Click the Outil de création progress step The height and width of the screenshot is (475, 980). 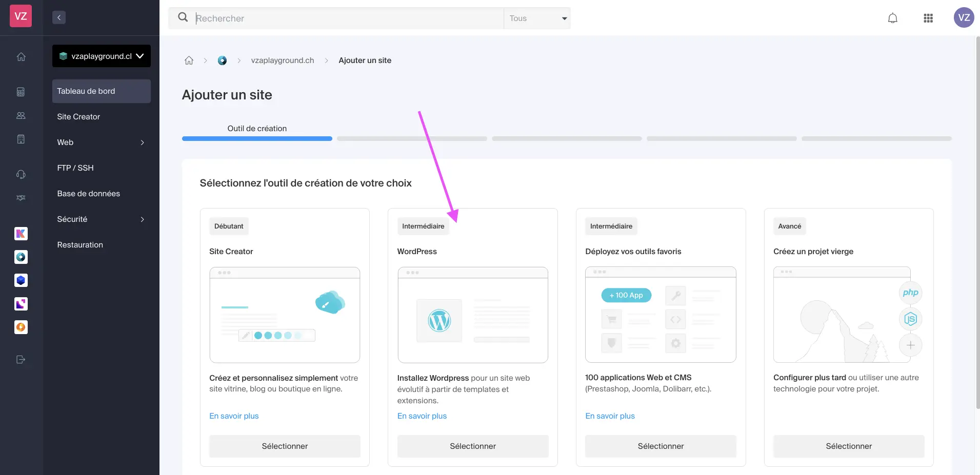tap(257, 129)
